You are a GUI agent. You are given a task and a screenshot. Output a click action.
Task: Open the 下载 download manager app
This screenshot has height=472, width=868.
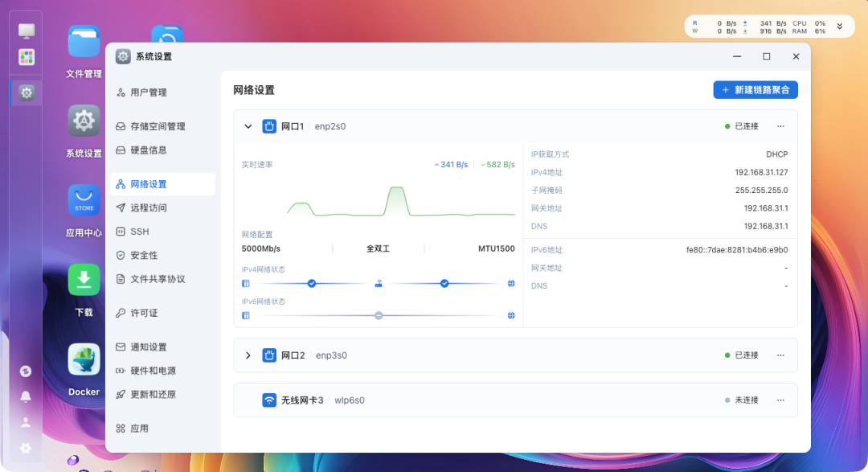(x=84, y=279)
